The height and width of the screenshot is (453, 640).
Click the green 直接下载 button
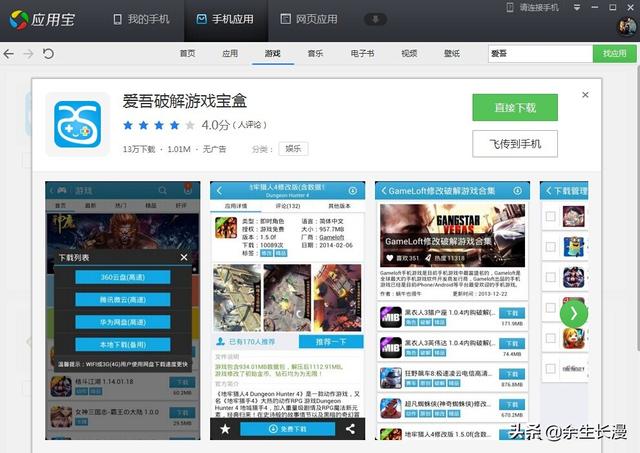click(x=514, y=107)
